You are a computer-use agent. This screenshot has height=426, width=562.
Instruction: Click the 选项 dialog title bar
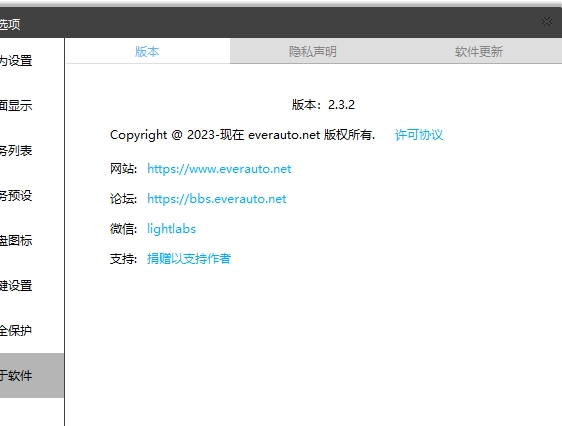pyautogui.click(x=269, y=22)
